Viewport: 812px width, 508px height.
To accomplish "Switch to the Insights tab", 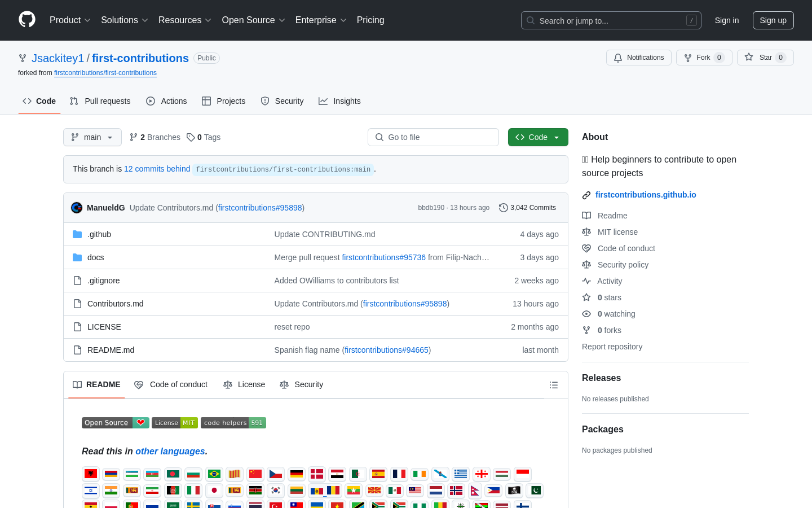I will (339, 101).
